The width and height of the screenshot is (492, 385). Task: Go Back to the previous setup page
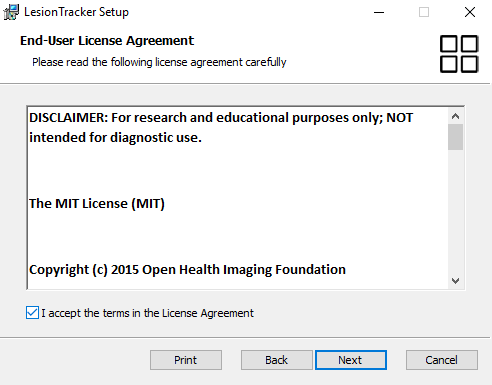(x=277, y=360)
